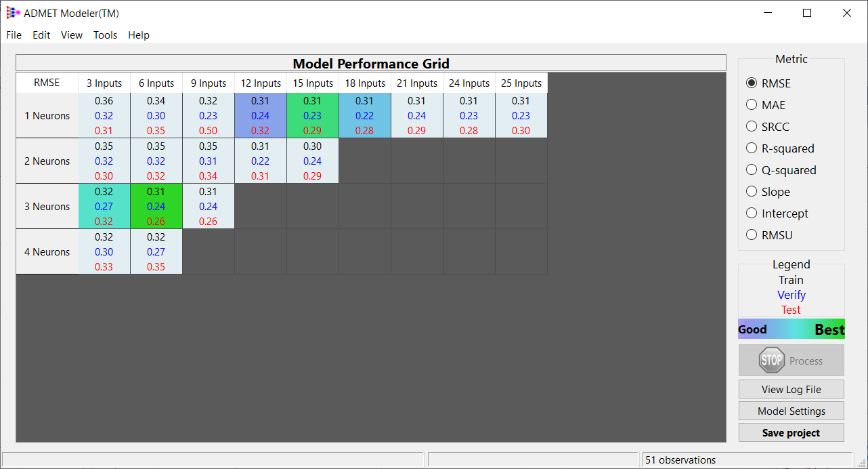Viewport: 868px width, 469px height.
Task: Click the 'Test' legend label
Action: (791, 310)
